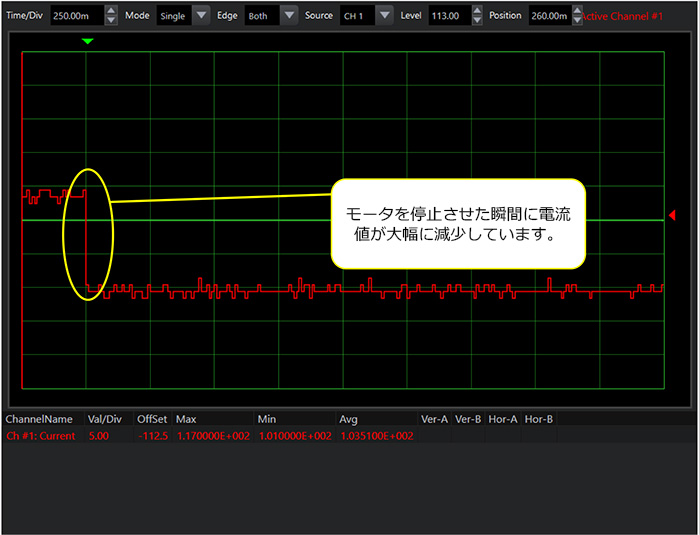
Task: Click the Level value field 113.00
Action: (450, 16)
